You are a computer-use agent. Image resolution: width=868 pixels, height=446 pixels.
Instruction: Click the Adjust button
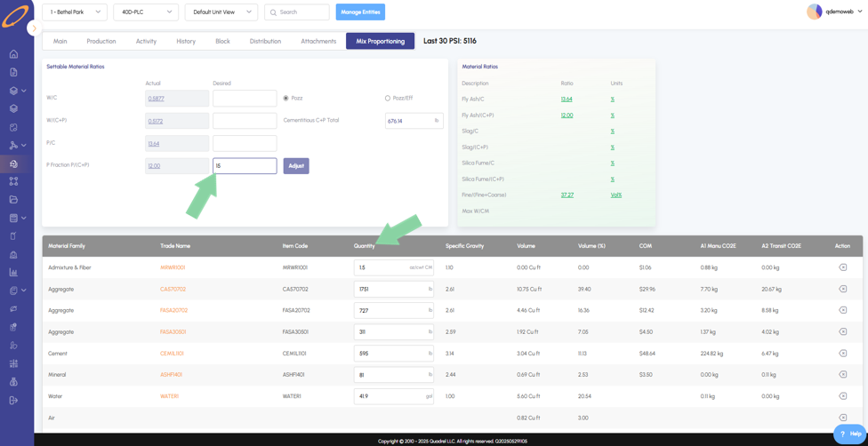[296, 166]
